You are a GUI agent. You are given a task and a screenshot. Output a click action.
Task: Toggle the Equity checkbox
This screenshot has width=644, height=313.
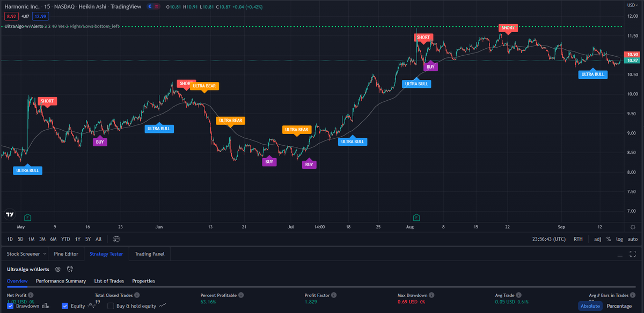pyautogui.click(x=65, y=306)
